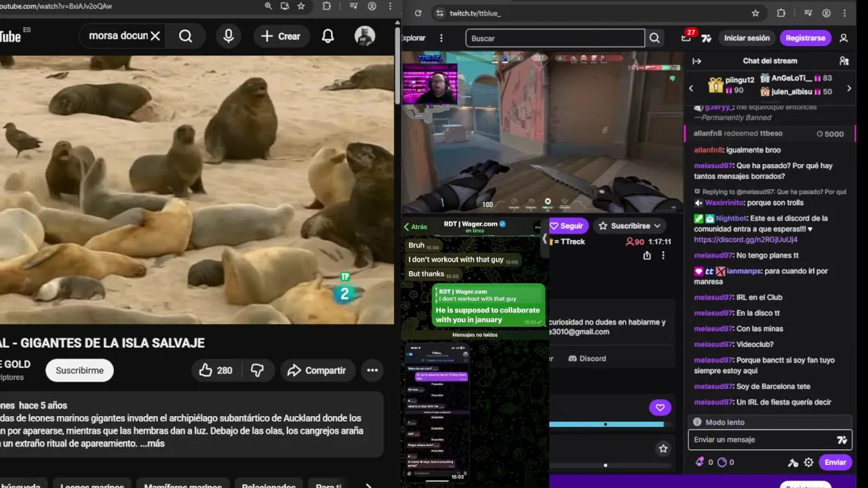The image size is (868, 488).
Task: Open YouTube notifications bell
Action: (328, 36)
